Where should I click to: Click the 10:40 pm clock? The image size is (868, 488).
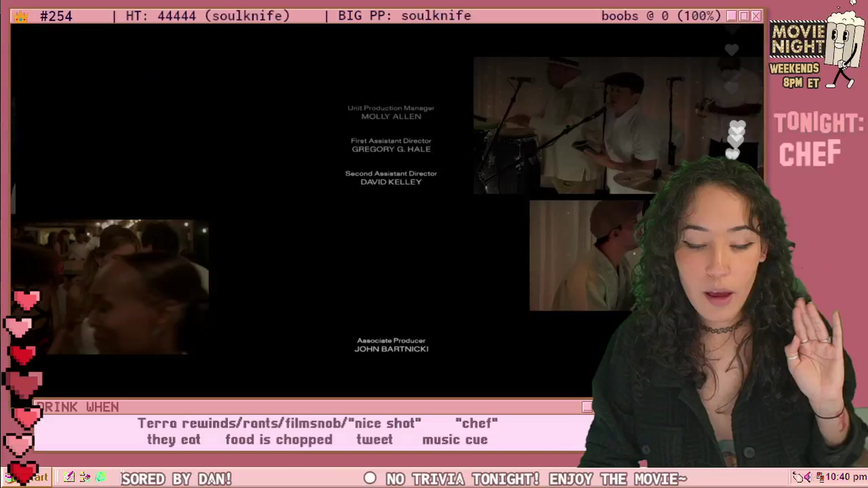click(846, 477)
